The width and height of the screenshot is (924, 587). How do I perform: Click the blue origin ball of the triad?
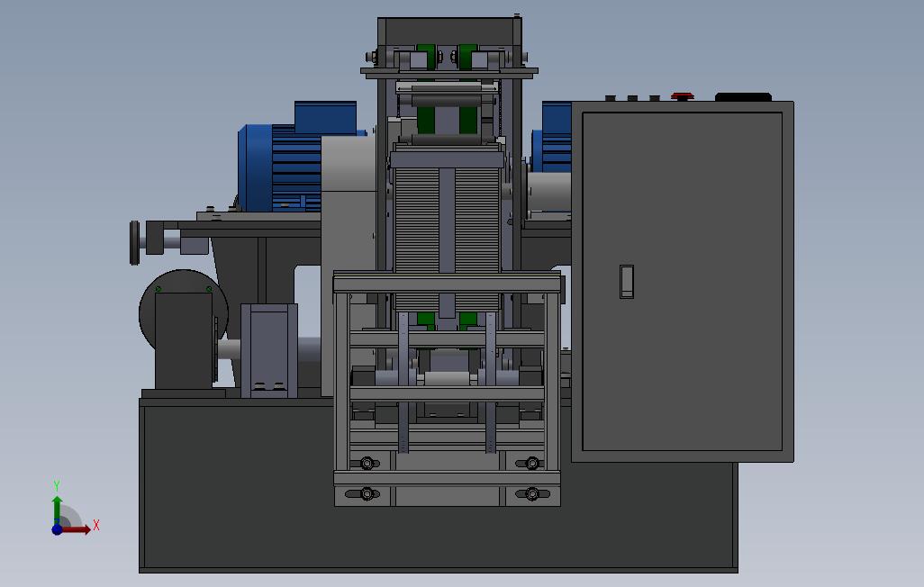point(57,530)
